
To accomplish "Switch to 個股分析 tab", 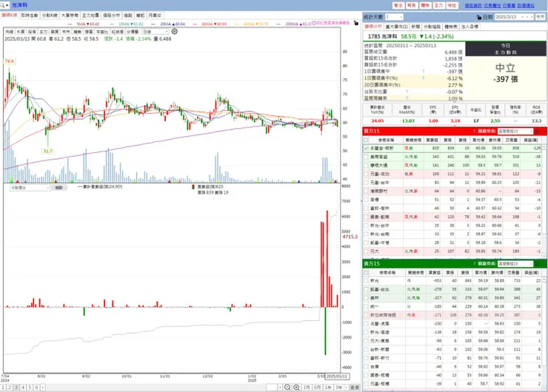I will click(x=111, y=16).
